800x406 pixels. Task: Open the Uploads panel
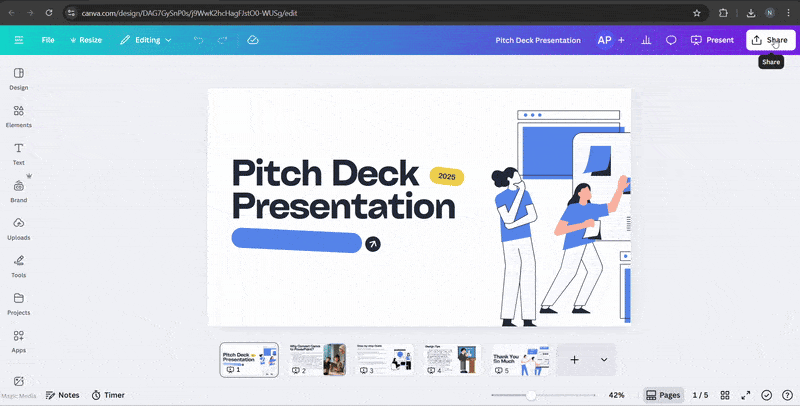tap(18, 228)
